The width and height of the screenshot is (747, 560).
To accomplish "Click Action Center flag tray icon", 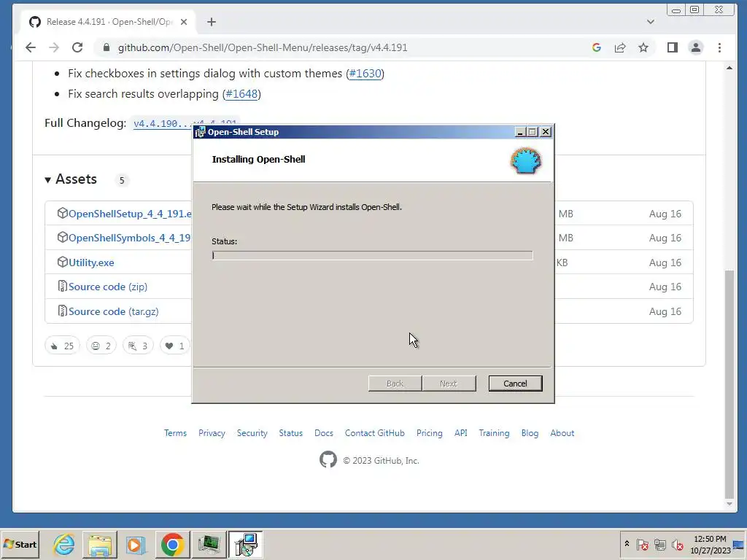I will pos(642,544).
